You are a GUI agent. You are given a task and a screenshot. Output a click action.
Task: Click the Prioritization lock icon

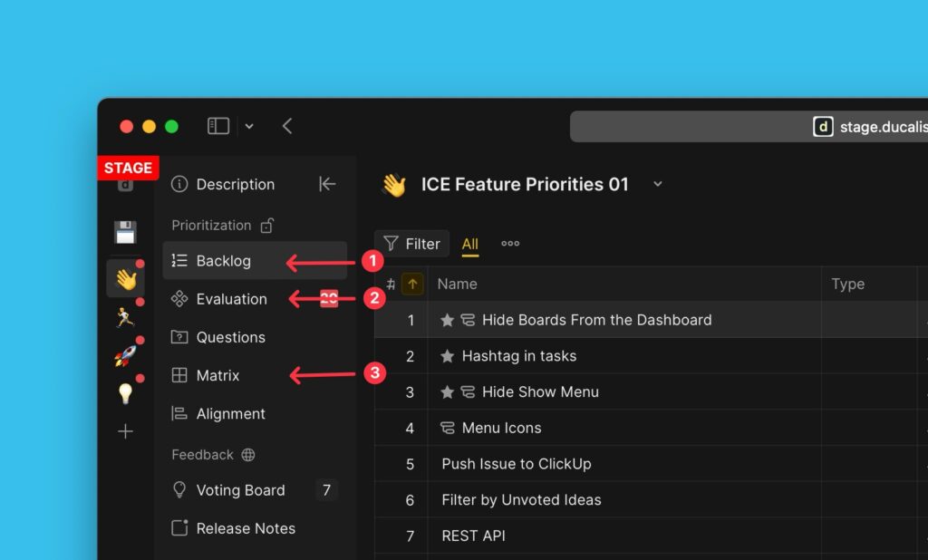(x=266, y=226)
